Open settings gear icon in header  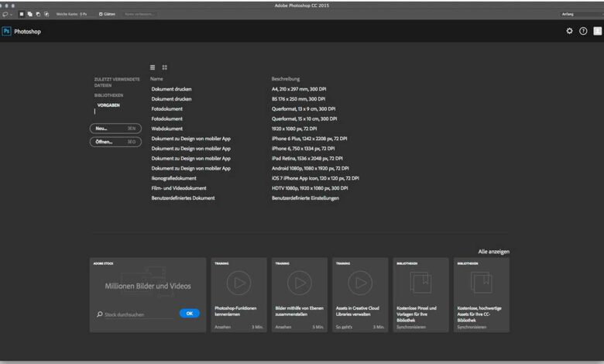tap(570, 31)
